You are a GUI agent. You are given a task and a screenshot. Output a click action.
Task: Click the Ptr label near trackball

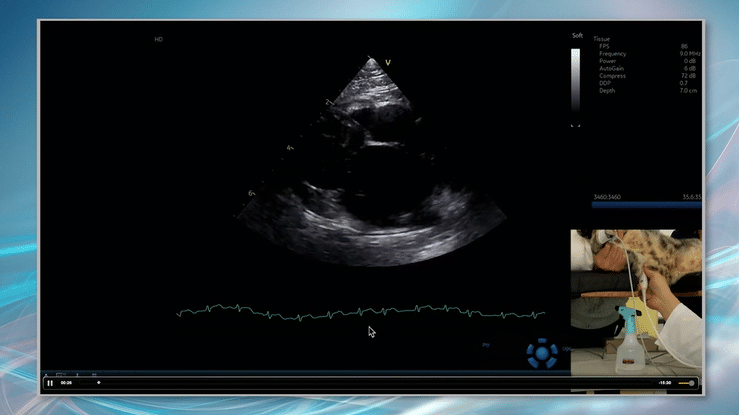tap(486, 345)
